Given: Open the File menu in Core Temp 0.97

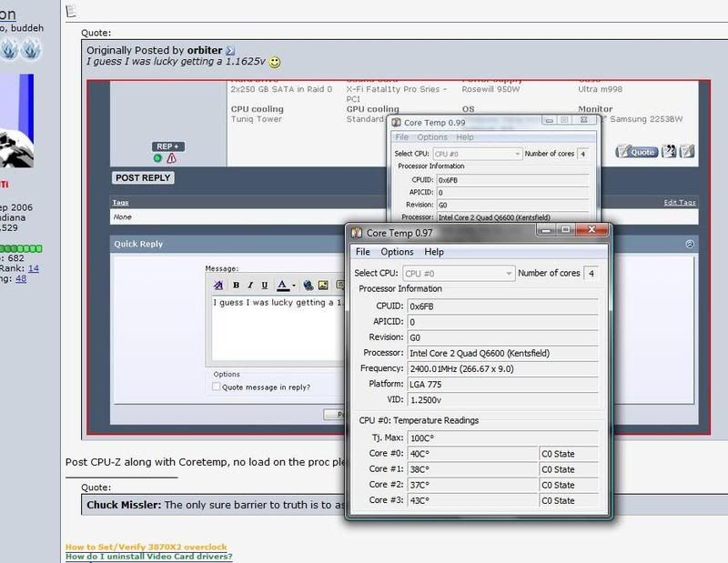Looking at the screenshot, I should click(x=362, y=252).
